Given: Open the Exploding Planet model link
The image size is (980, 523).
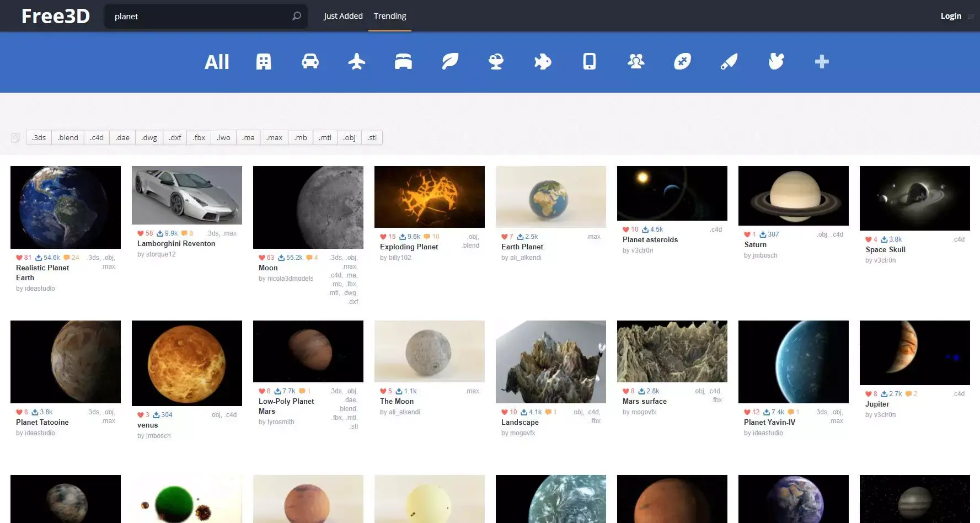Looking at the screenshot, I should point(409,247).
